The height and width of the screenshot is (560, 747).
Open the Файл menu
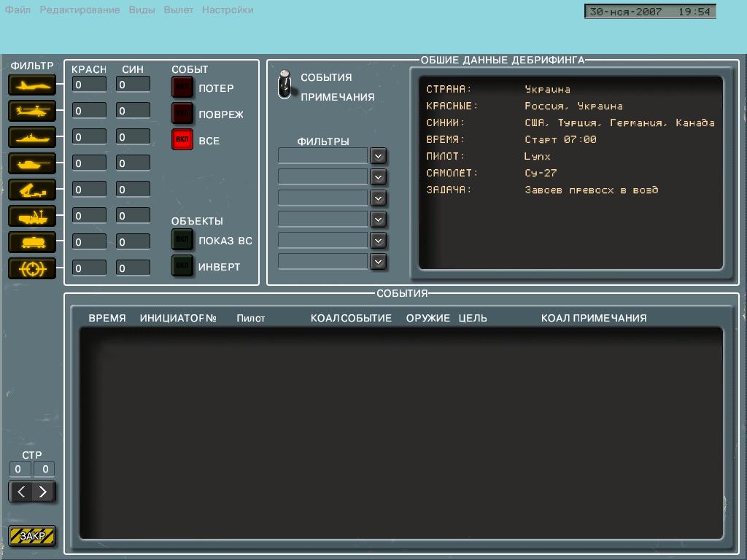click(18, 9)
